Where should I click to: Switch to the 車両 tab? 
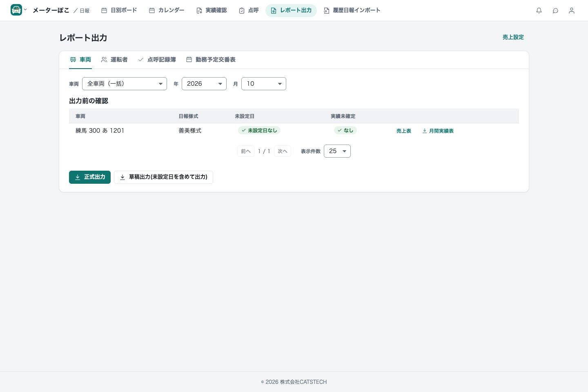tap(80, 60)
